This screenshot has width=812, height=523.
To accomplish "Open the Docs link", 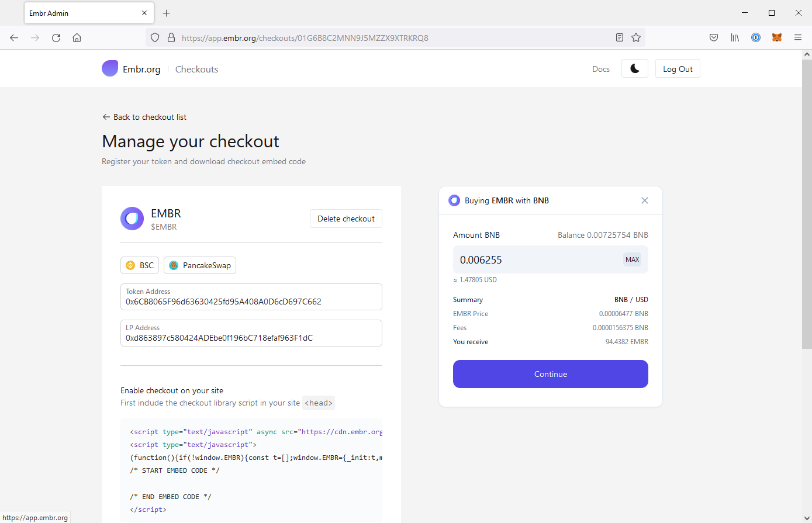I will coord(601,69).
